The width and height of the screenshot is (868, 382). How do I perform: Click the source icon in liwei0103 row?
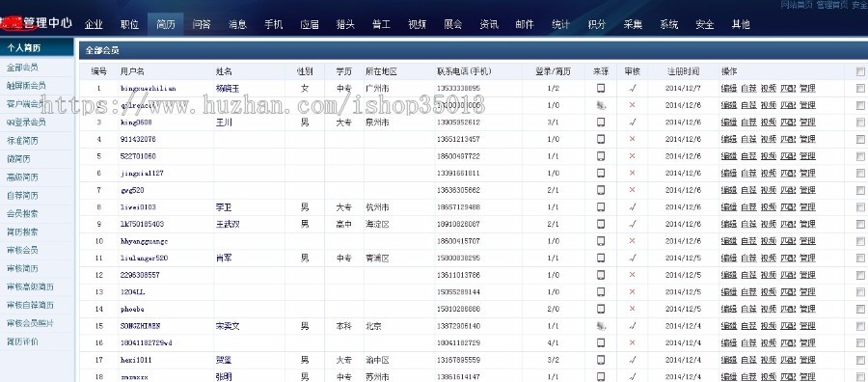tap(601, 207)
